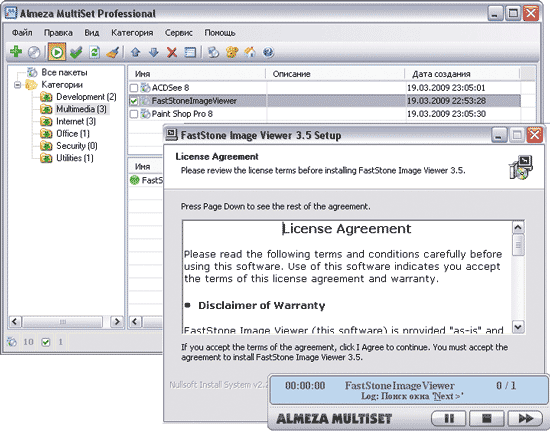Click the broom clean-up toolbar icon

(x=113, y=53)
